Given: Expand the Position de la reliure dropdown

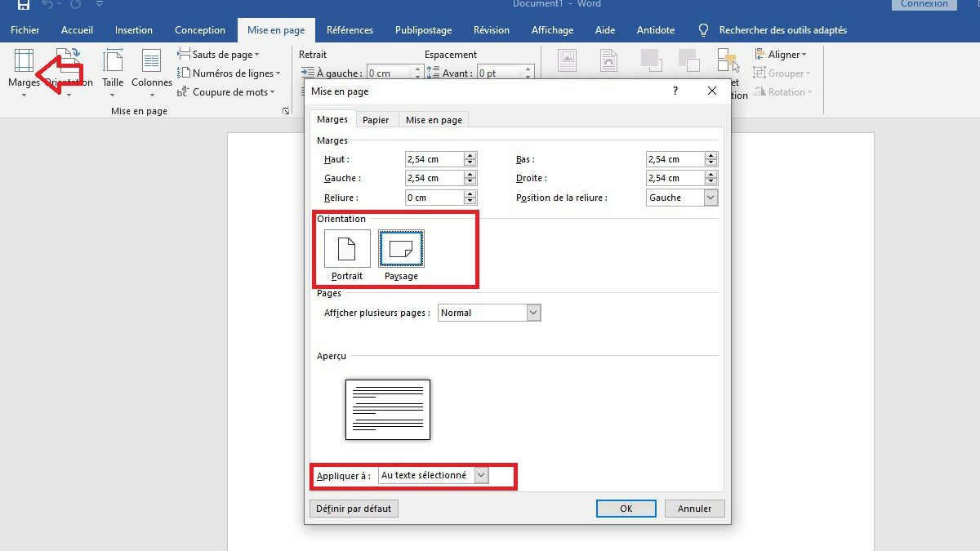Looking at the screenshot, I should [710, 198].
